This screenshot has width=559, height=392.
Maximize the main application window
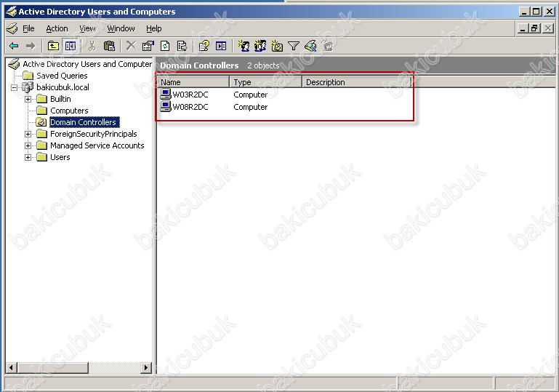[x=536, y=12]
